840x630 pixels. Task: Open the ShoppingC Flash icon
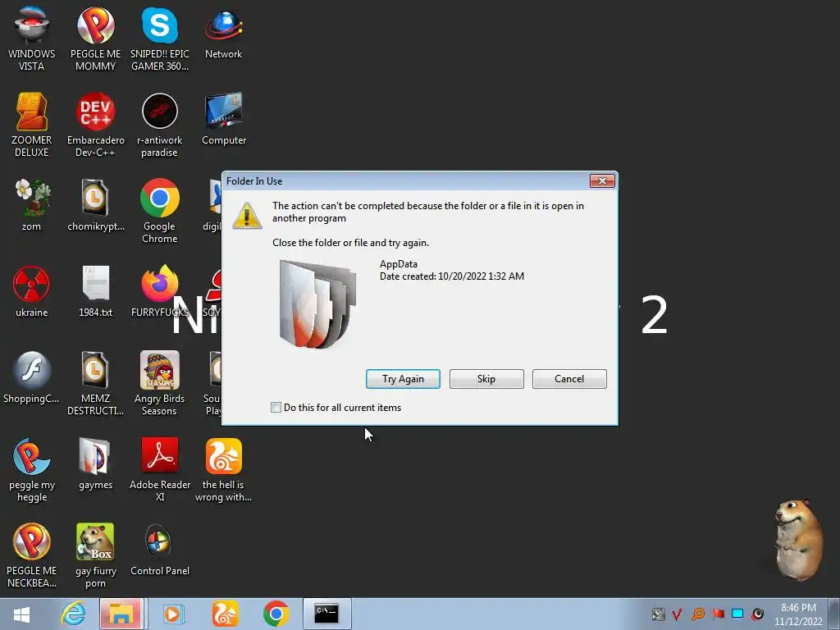32,377
